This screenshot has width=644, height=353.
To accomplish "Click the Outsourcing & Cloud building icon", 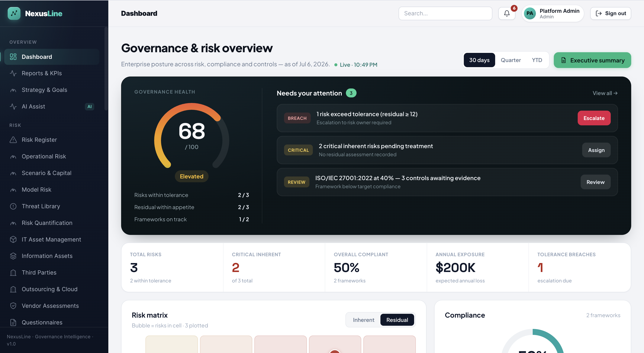I will [x=13, y=289].
